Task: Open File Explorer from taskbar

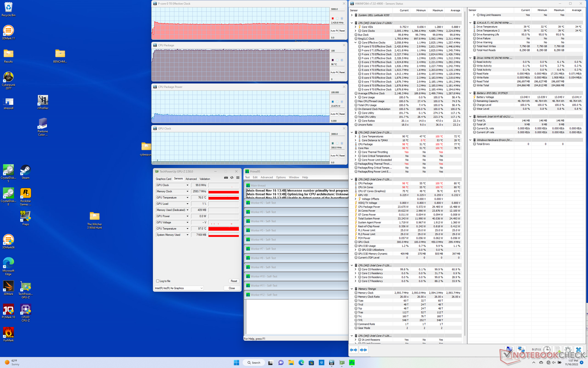Action: coord(291,362)
